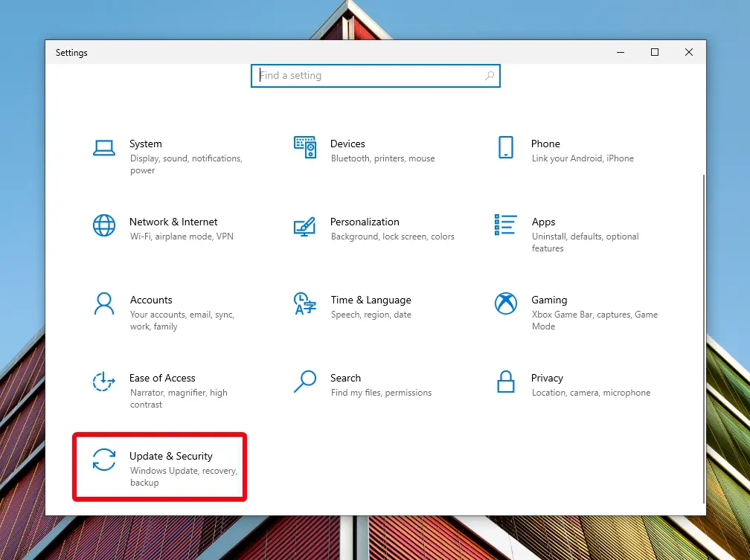Image resolution: width=750 pixels, height=560 pixels.
Task: Select the Personalization title
Action: click(365, 222)
